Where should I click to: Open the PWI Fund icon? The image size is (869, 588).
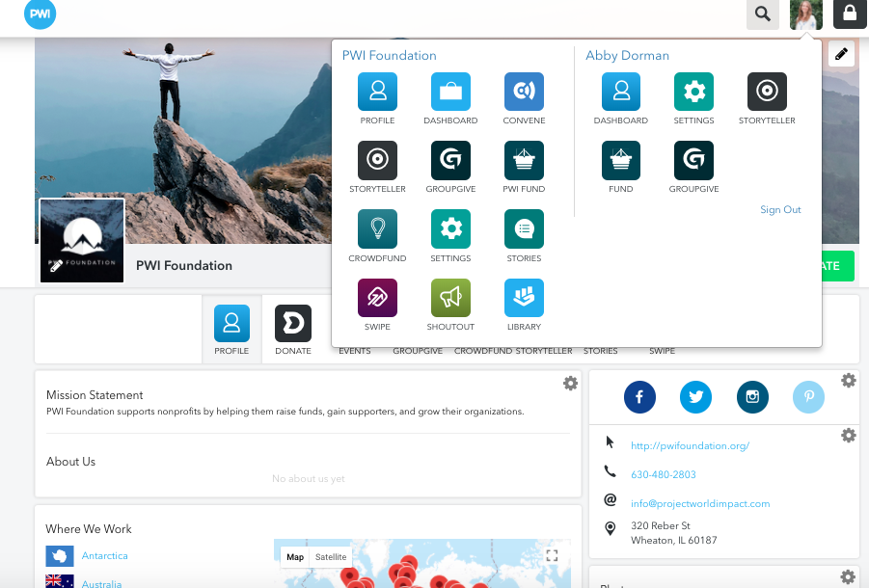tap(524, 160)
